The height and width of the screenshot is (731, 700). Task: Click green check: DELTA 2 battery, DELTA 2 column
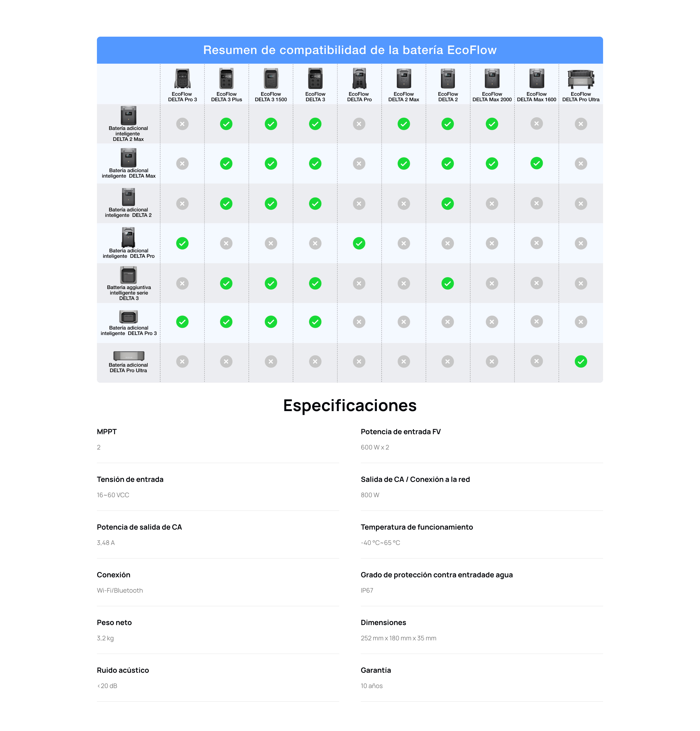coord(447,204)
